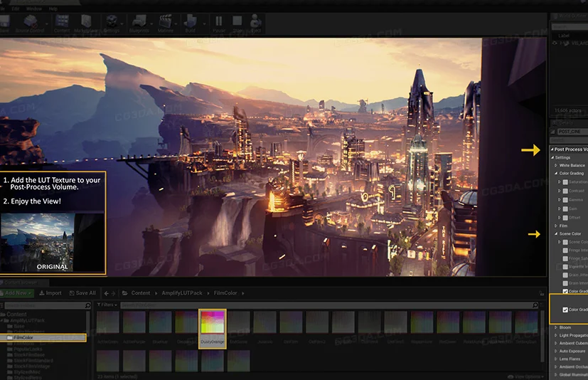588x380 pixels.
Task: Expand the Film section
Action: (556, 226)
